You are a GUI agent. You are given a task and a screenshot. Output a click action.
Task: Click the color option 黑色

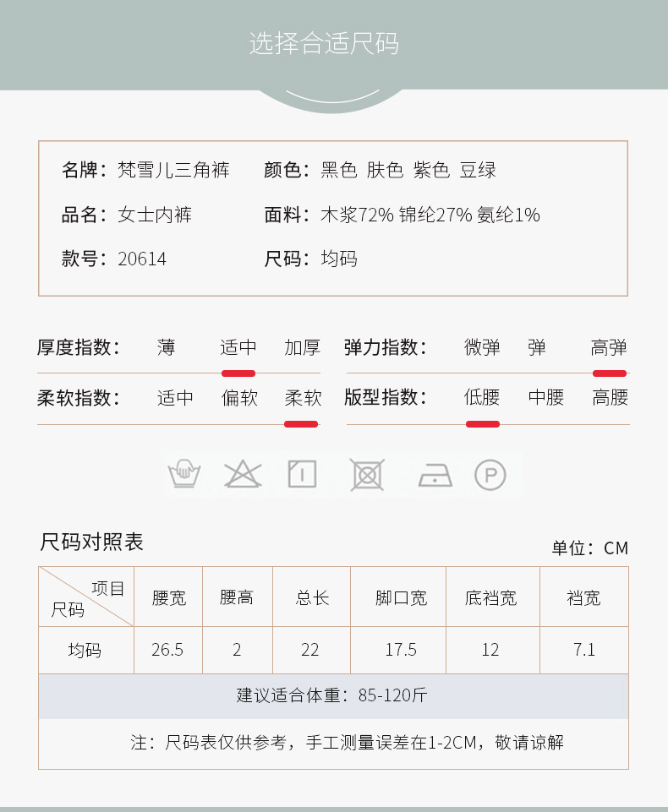pos(339,171)
